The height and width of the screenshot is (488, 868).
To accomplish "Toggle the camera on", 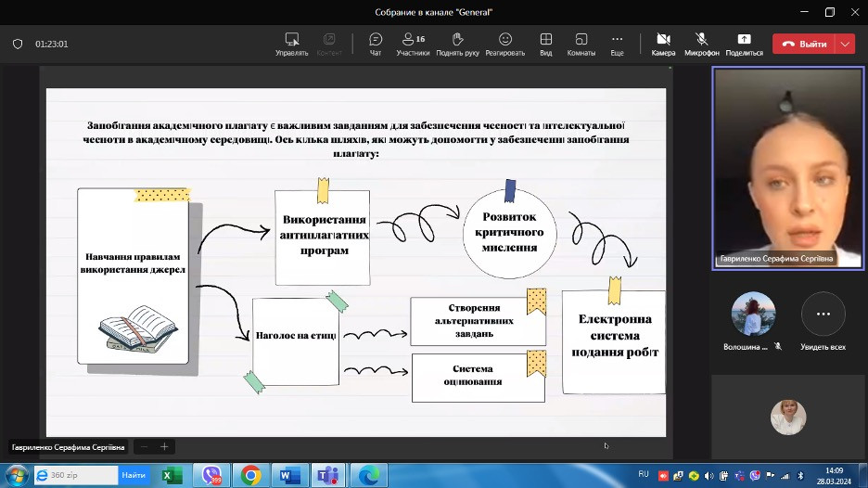I will tap(663, 43).
